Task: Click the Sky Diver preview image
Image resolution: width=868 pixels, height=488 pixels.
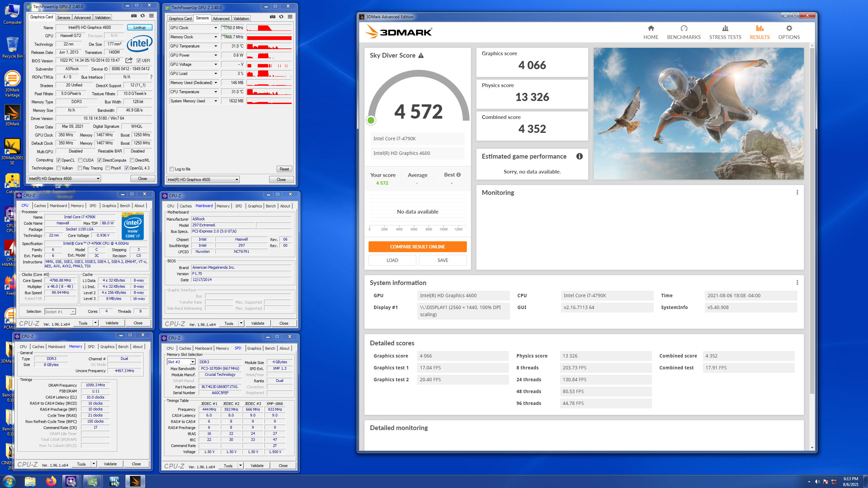Action: click(x=698, y=114)
